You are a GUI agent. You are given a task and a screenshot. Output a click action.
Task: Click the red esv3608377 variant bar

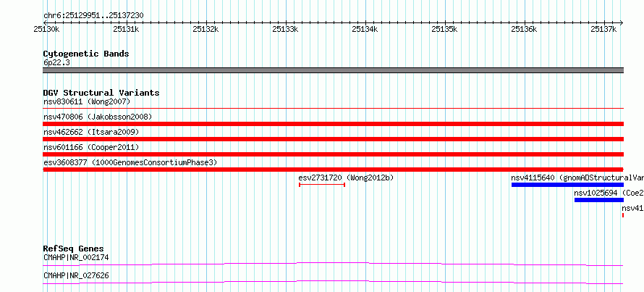333,170
